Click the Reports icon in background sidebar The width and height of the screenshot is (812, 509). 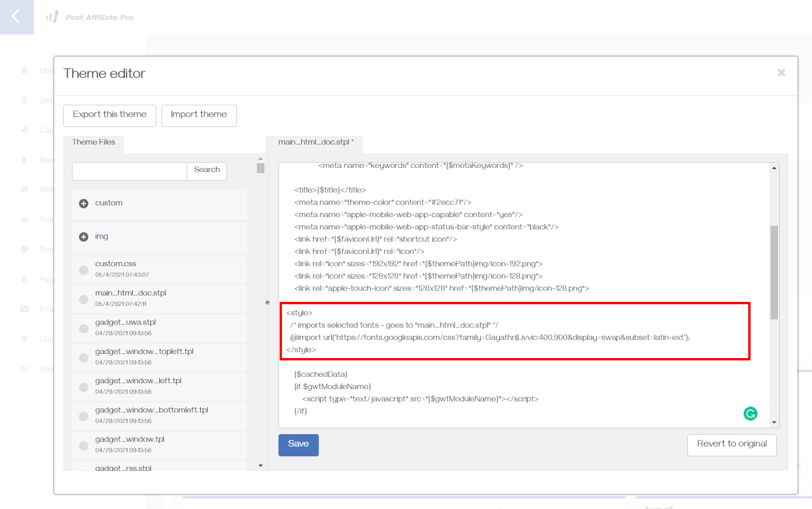25,249
